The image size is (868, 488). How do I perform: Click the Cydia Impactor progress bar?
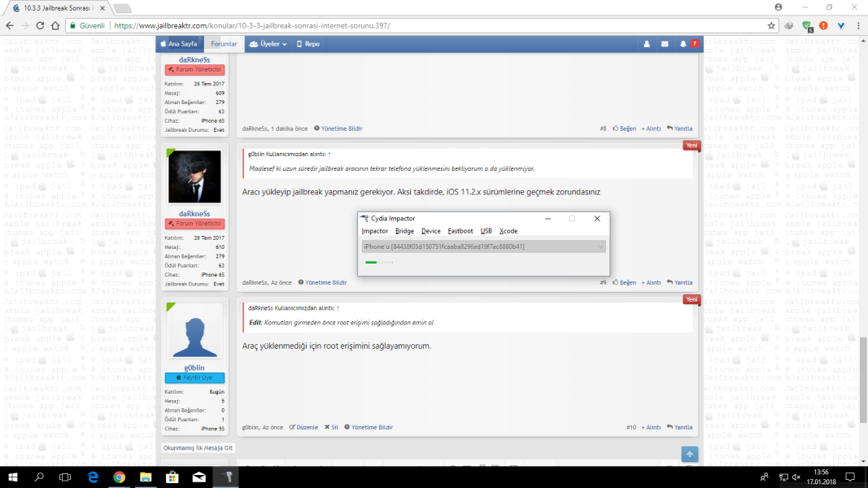tap(372, 262)
